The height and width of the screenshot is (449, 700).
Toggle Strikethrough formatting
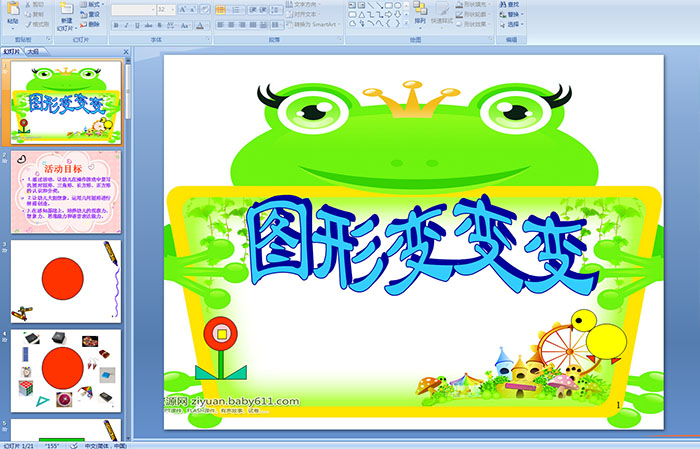tap(148, 25)
